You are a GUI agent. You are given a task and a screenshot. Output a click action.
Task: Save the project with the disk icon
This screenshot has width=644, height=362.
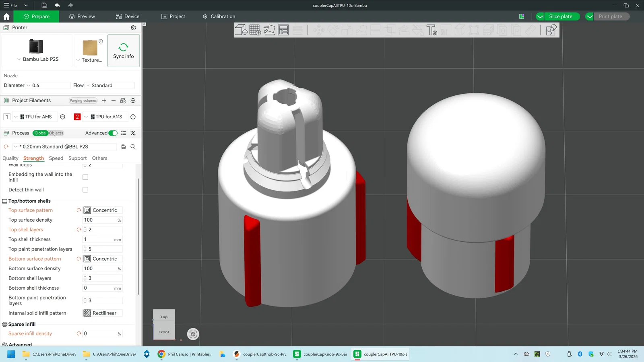44,5
